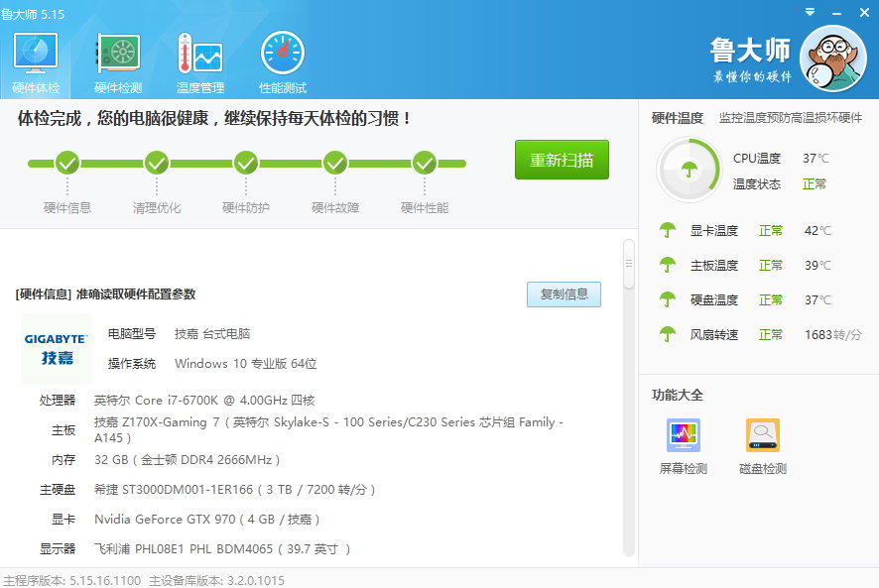
Task: Click the CPU temperature gauge dial
Action: tap(689, 170)
